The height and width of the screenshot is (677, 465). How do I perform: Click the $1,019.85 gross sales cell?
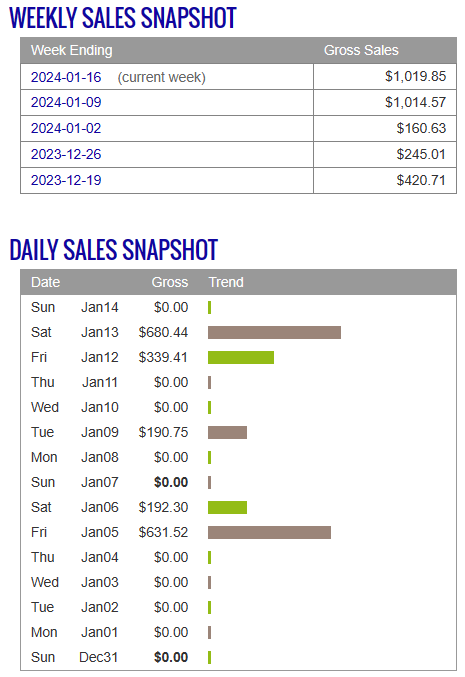[x=385, y=77]
